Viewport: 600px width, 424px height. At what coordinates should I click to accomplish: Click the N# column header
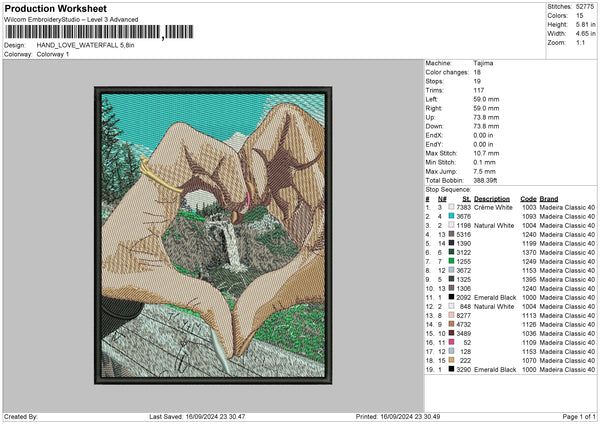pos(442,199)
